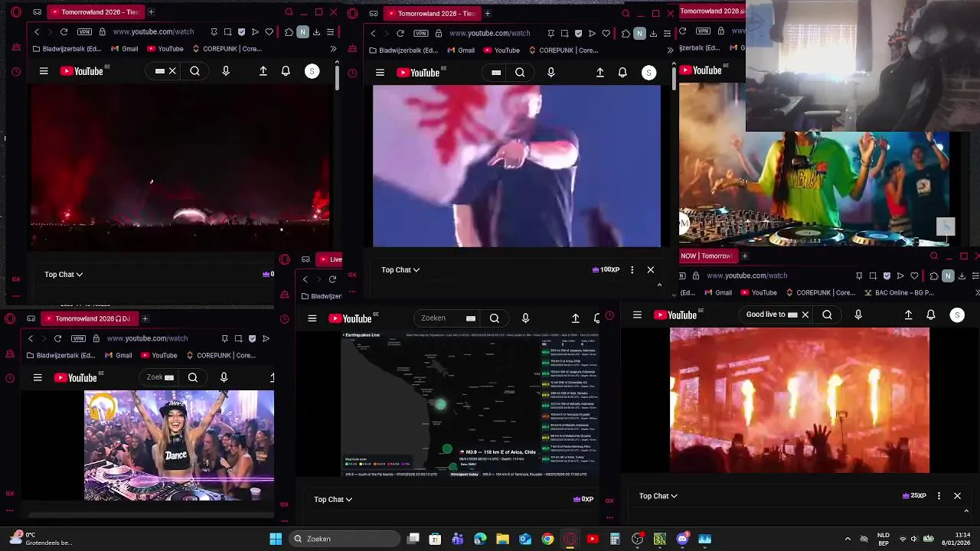Viewport: 980px width, 551px height.
Task: Open YouTube bookmark in bottom-right window
Action: (757, 292)
